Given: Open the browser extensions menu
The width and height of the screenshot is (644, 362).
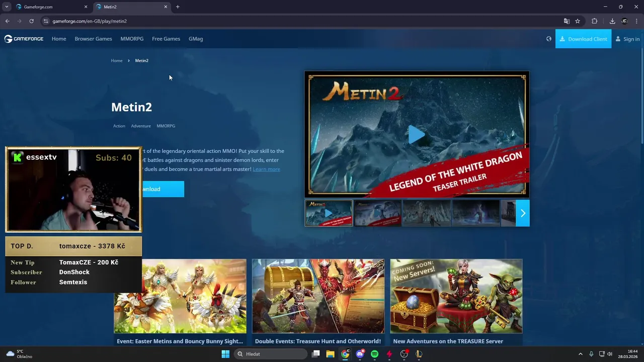Looking at the screenshot, I should coord(594,21).
